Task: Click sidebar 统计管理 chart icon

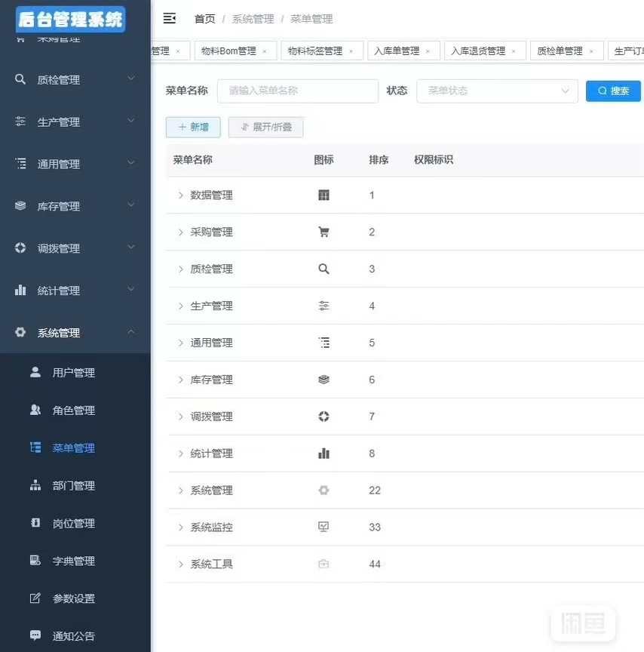Action: 20,290
